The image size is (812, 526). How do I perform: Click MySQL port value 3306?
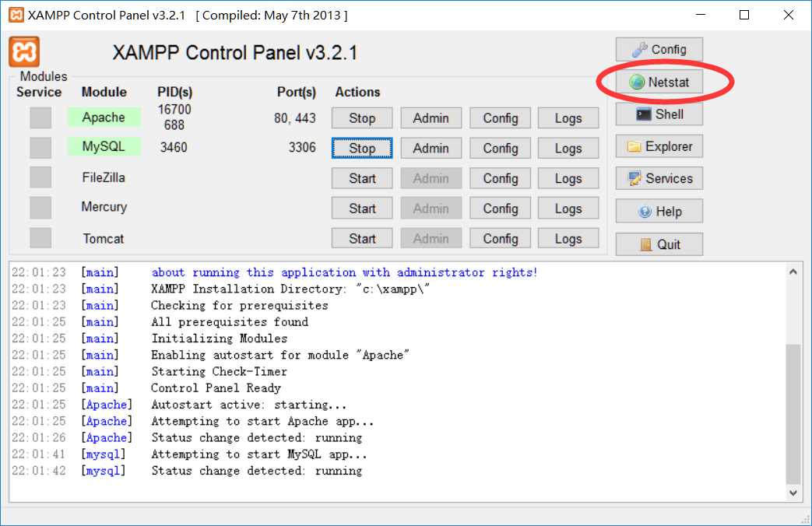[x=302, y=148]
